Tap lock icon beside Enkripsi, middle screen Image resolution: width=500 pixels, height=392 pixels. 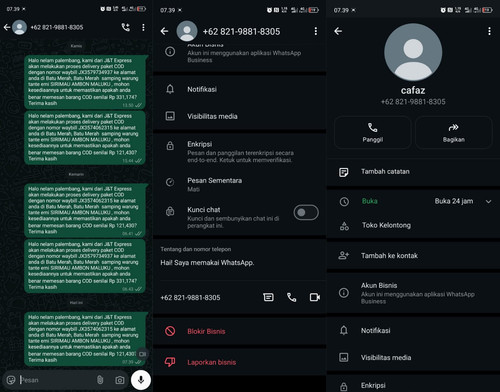170,145
